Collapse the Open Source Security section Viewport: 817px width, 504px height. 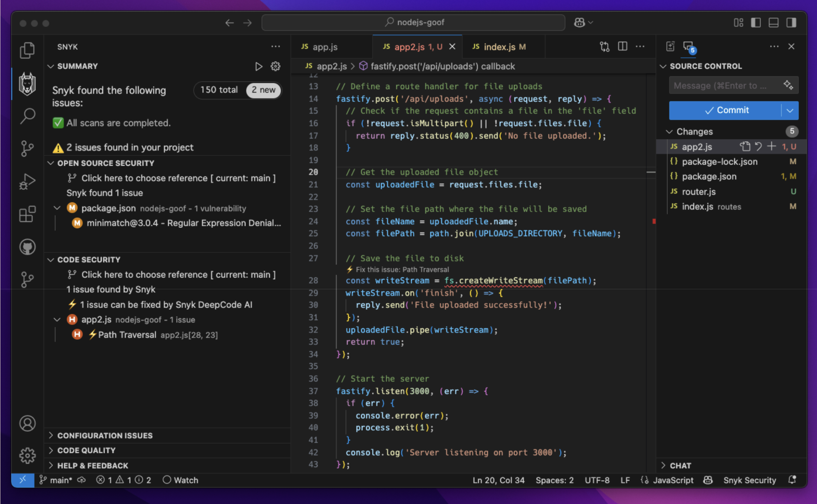[x=50, y=163]
